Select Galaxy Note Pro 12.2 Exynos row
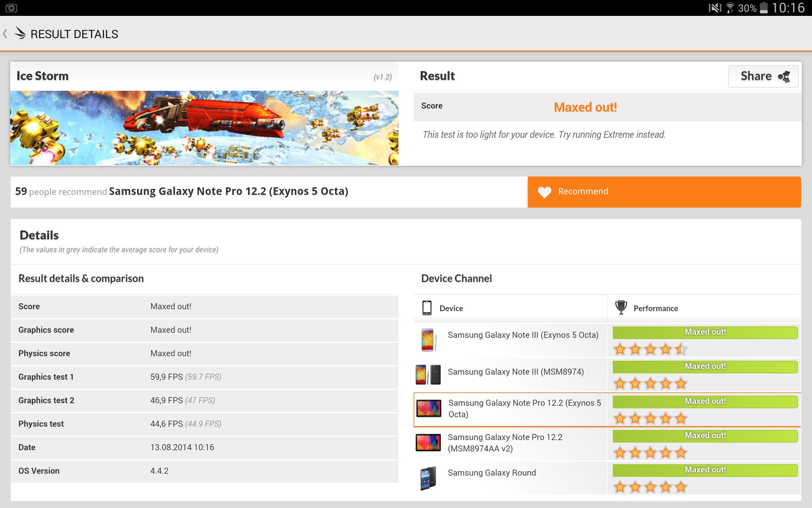 [x=524, y=409]
